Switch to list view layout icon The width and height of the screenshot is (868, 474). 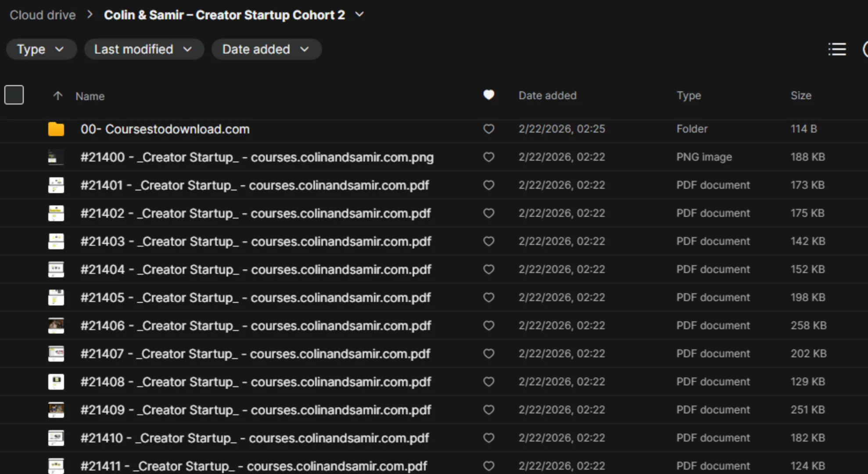coord(837,49)
